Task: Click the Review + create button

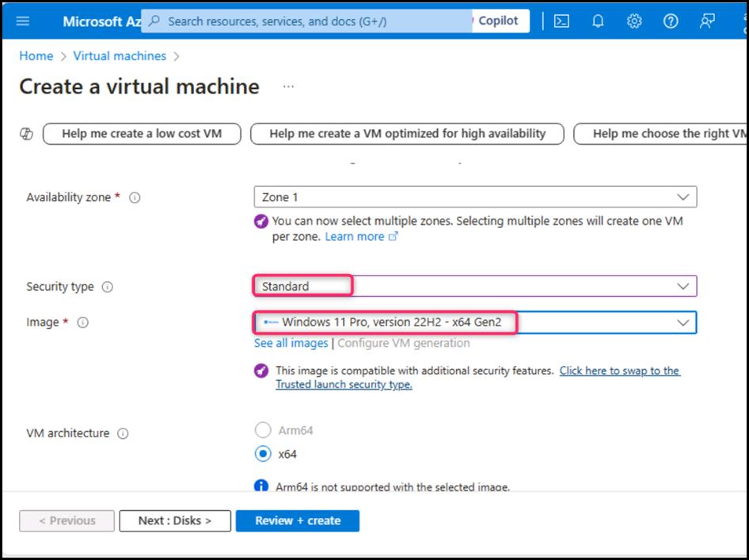Action: [x=298, y=520]
